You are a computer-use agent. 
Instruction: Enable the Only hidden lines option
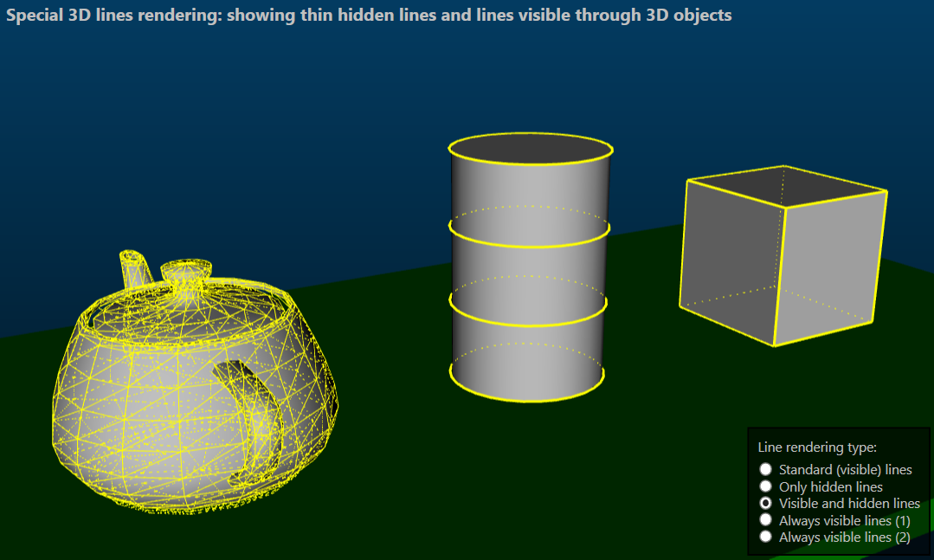coord(765,486)
